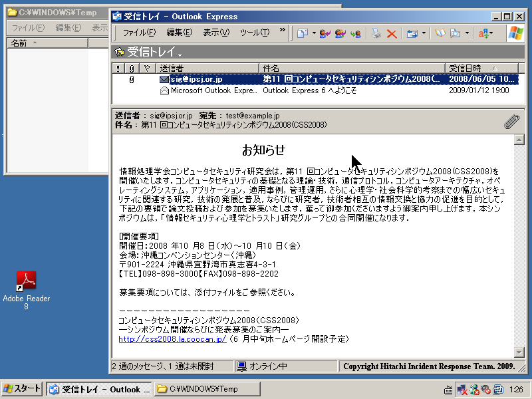Expand the Send/Receive dropdown arrow

tap(424, 33)
